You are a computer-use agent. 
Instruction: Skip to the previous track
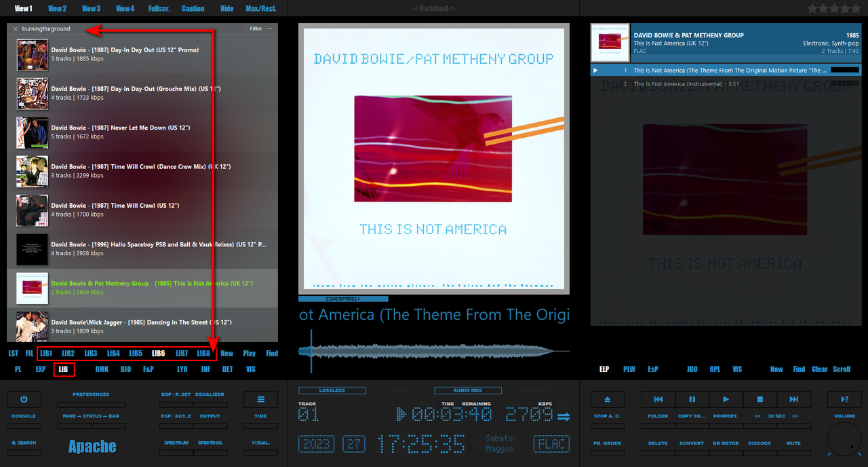658,400
